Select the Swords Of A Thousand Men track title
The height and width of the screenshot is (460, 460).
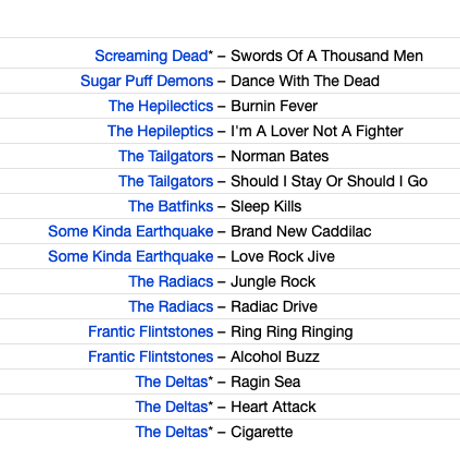coord(327,56)
